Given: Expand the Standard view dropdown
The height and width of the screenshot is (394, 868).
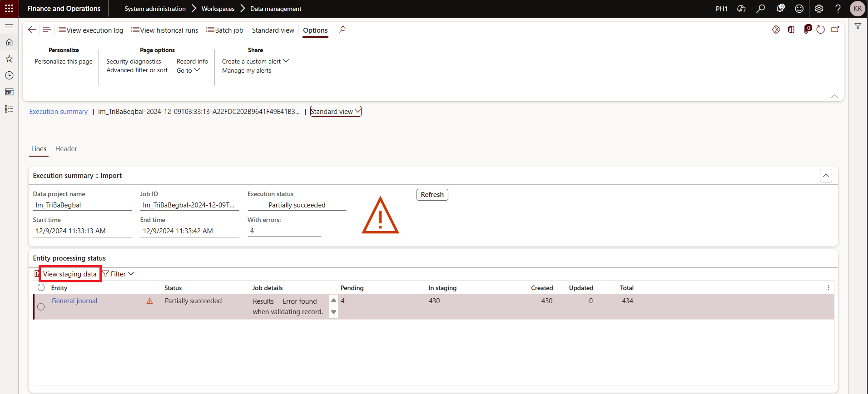Looking at the screenshot, I should tap(336, 112).
